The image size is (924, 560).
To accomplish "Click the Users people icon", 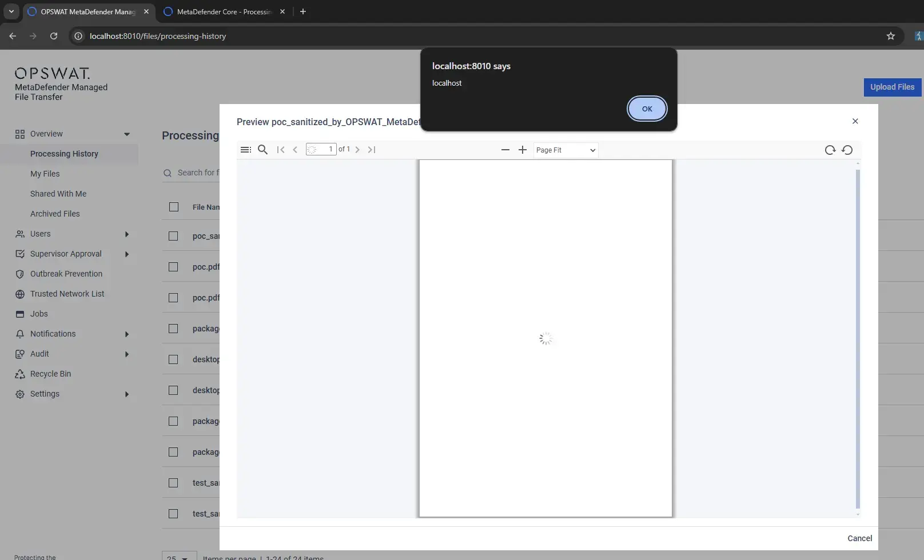I will click(x=20, y=234).
